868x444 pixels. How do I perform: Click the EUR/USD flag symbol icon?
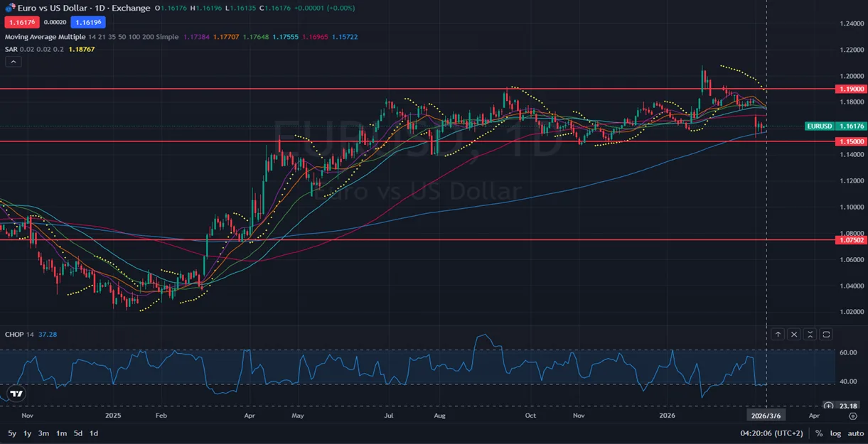pyautogui.click(x=11, y=8)
